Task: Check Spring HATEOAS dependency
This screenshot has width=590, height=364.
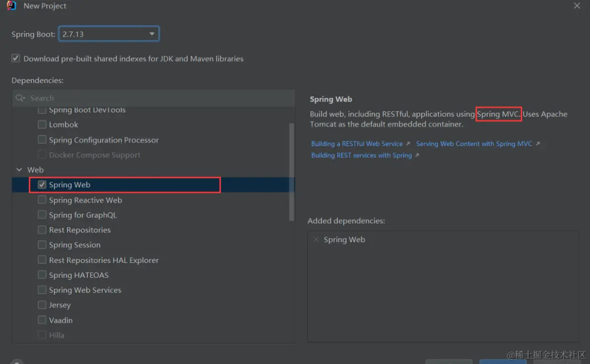Action: 42,275
